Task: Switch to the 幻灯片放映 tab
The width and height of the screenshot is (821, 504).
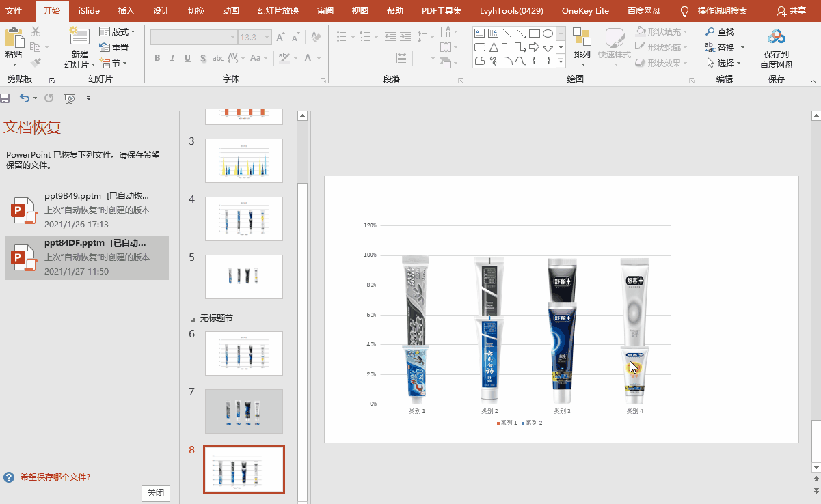Action: point(278,11)
